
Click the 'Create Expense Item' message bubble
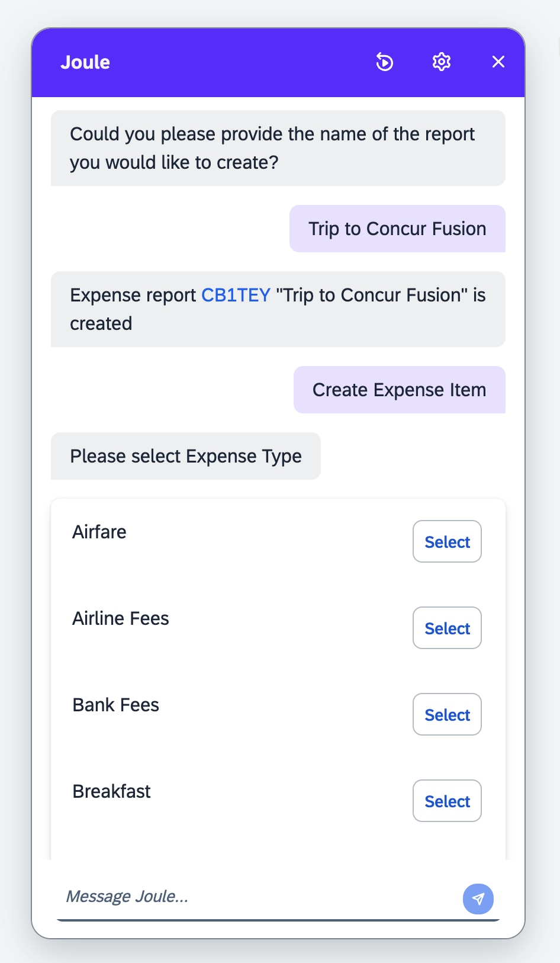pos(399,390)
